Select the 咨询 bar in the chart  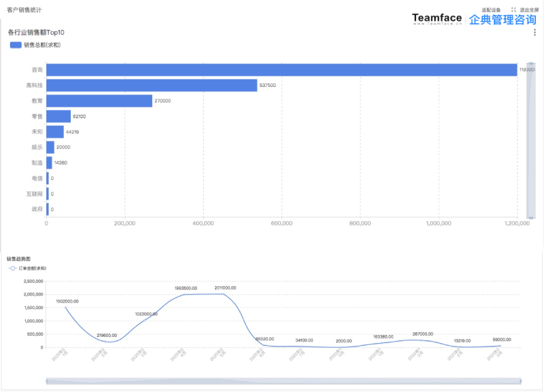point(282,70)
